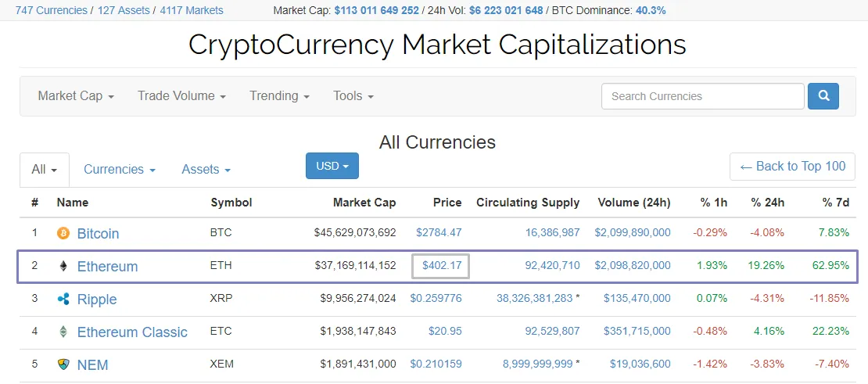This screenshot has height=384, width=868.
Task: Click the Bitcoin coin logo icon
Action: coord(63,233)
